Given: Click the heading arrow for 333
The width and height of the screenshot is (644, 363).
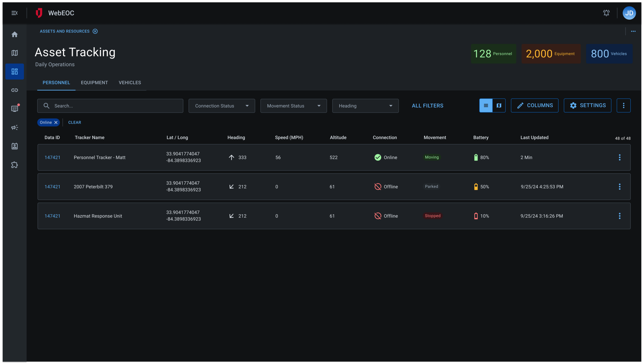Looking at the screenshot, I should click(231, 157).
